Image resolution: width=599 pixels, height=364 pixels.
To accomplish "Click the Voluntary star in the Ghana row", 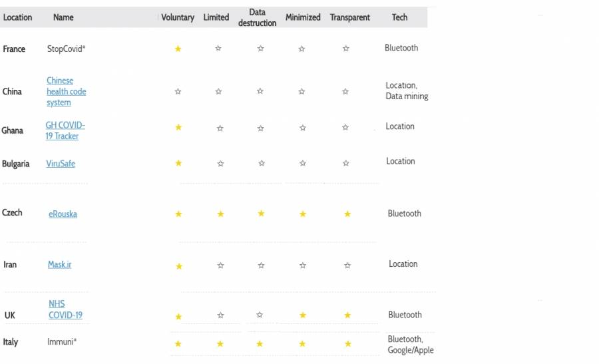I will (178, 127).
